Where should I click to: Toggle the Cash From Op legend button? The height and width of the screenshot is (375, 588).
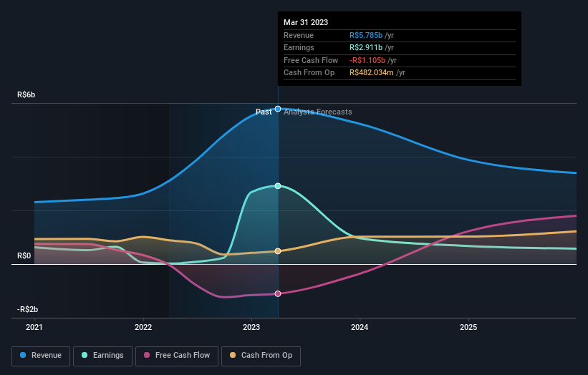point(261,356)
